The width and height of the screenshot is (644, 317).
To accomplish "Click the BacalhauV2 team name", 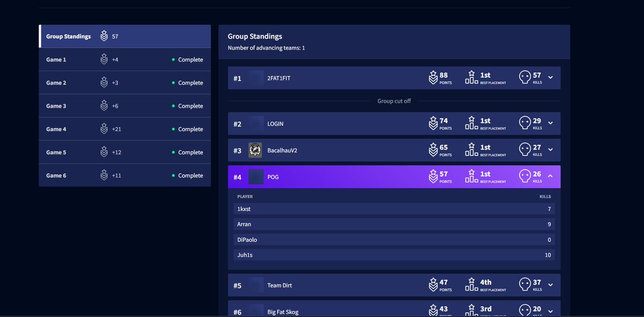I will (x=282, y=151).
